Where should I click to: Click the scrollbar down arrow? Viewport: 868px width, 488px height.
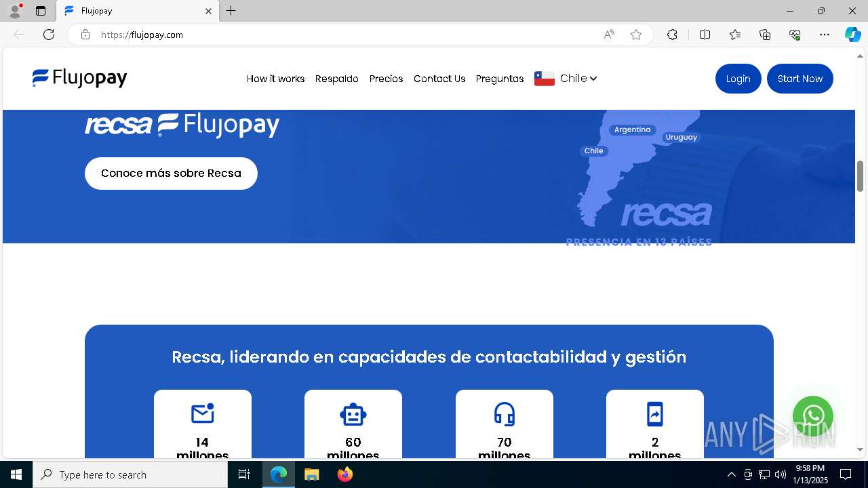(x=861, y=450)
